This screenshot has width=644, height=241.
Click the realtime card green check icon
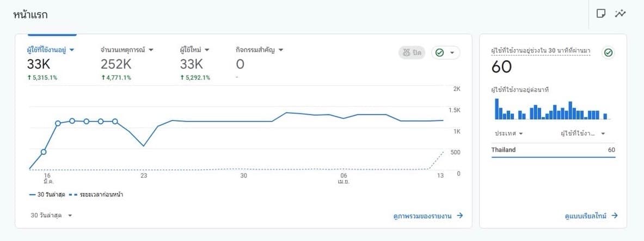tap(609, 52)
